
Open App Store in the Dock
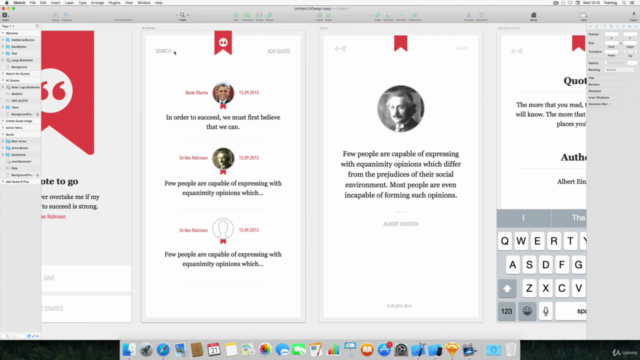pos(384,350)
